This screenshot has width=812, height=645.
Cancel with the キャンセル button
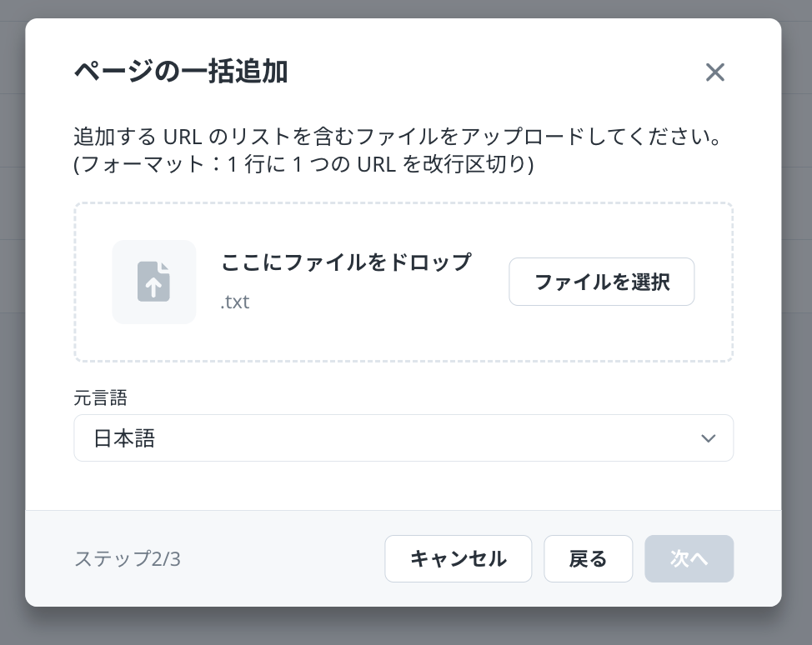pos(458,558)
